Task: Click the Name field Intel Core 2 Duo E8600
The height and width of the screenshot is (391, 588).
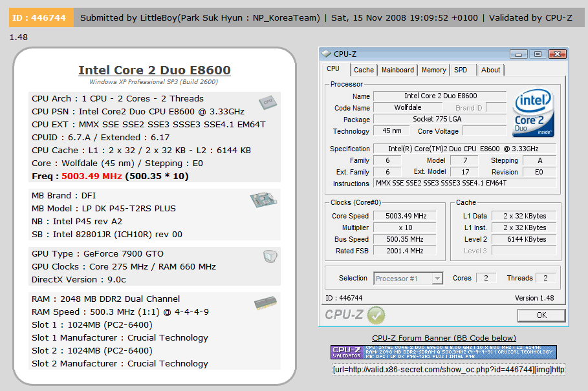Action: [441, 96]
